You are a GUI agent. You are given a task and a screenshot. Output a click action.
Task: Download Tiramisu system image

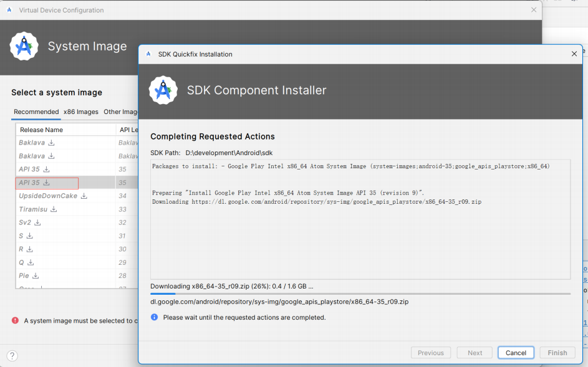click(x=54, y=209)
